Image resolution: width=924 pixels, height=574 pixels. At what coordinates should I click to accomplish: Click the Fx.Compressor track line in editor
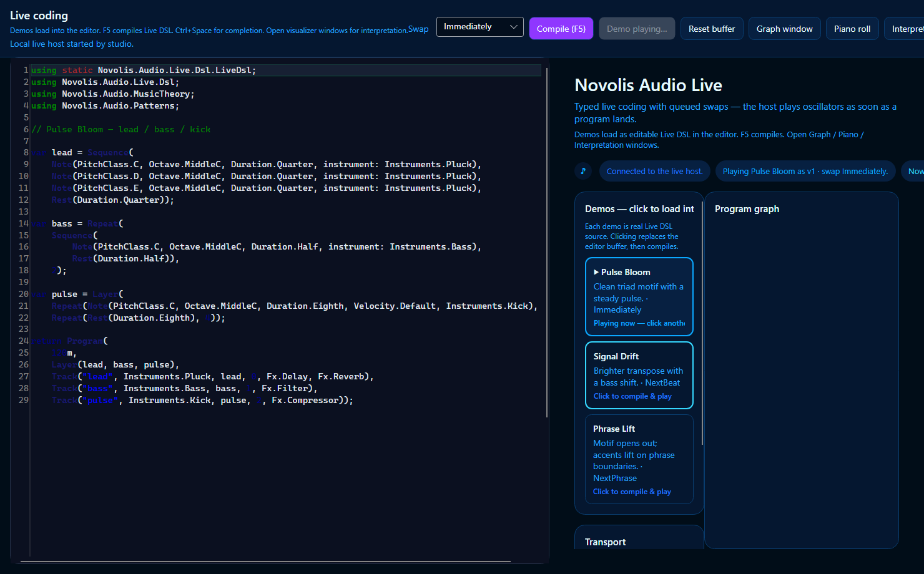202,401
